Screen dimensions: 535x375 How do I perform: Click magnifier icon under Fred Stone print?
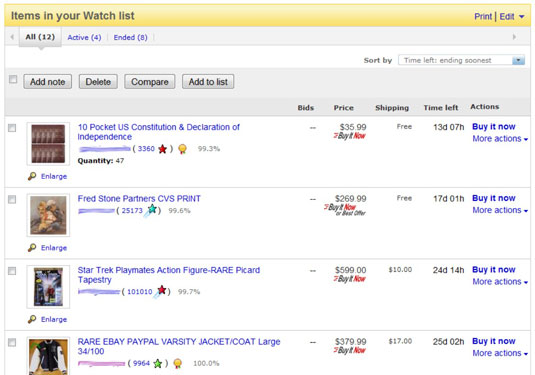[x=32, y=247]
